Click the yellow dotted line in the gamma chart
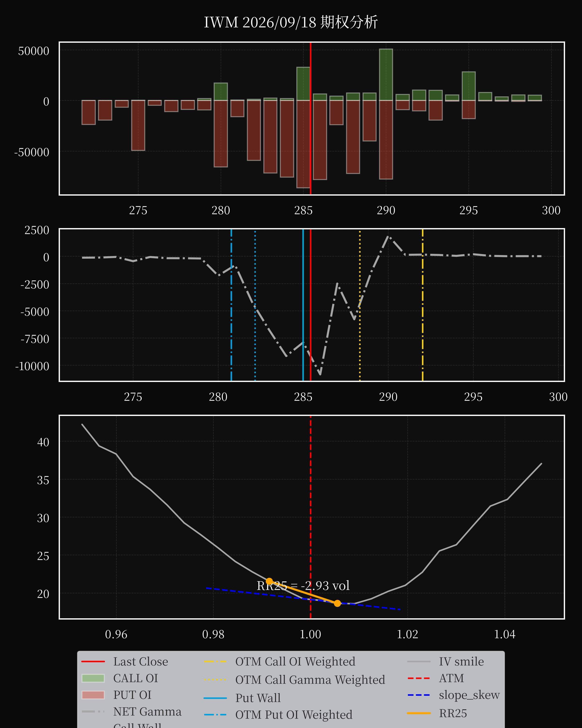The height and width of the screenshot is (728, 582). [x=360, y=305]
